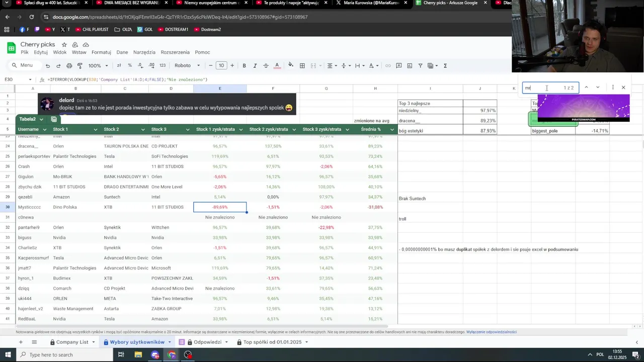
Task: Open the Wstaw menu
Action: pyautogui.click(x=79, y=52)
